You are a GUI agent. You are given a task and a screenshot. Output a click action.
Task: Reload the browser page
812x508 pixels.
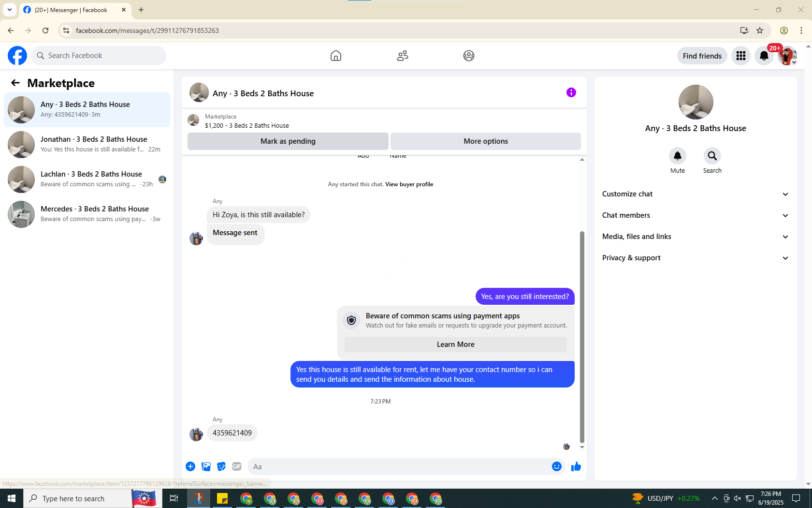[45, 30]
